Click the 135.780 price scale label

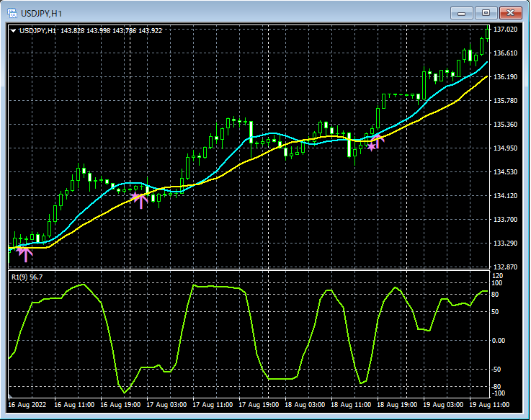click(x=506, y=101)
